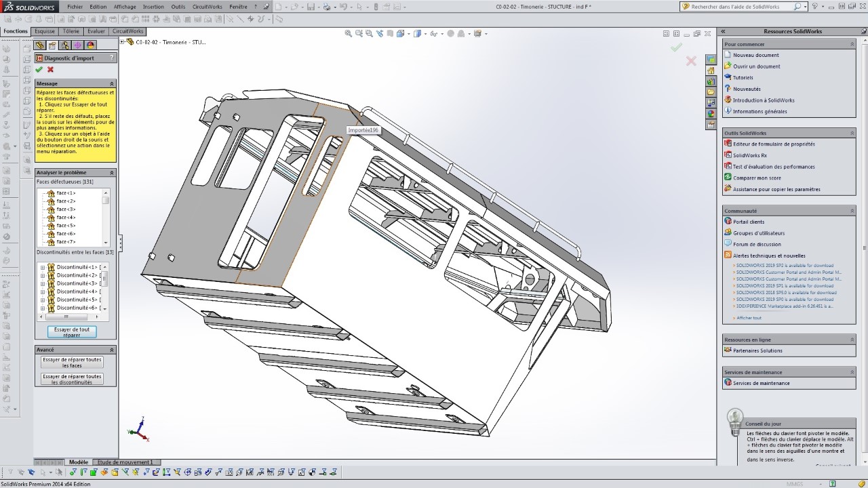Switch to the Esquisse tab
The height and width of the screenshot is (488, 868).
tap(45, 31)
